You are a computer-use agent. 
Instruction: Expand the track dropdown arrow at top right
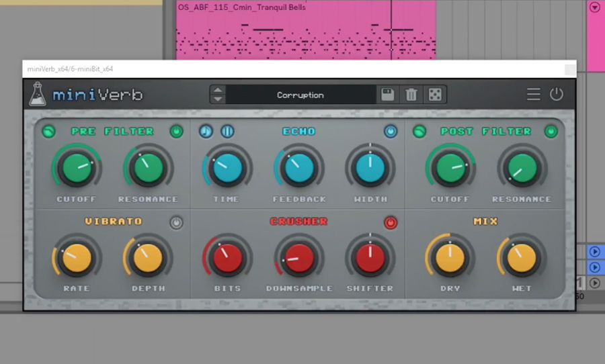tap(594, 7)
